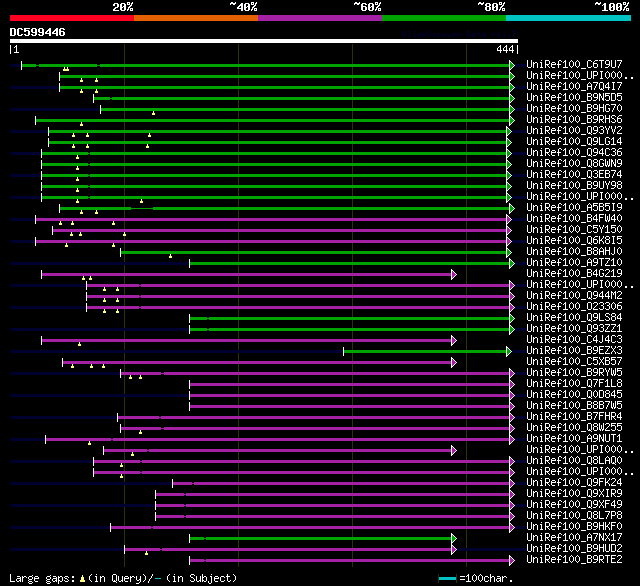Select the purple alignment bar for UniRef100_Q7F1L8
The width and height of the screenshot is (640, 586).
pos(350,384)
